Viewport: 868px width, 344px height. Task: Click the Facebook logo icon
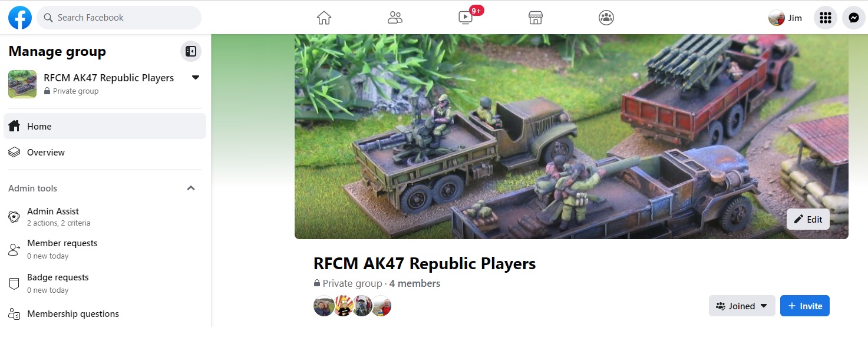(20, 18)
